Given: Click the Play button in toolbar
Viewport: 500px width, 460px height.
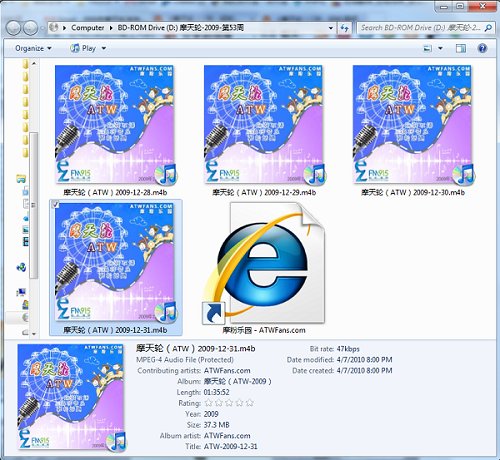Looking at the screenshot, I should coord(83,49).
